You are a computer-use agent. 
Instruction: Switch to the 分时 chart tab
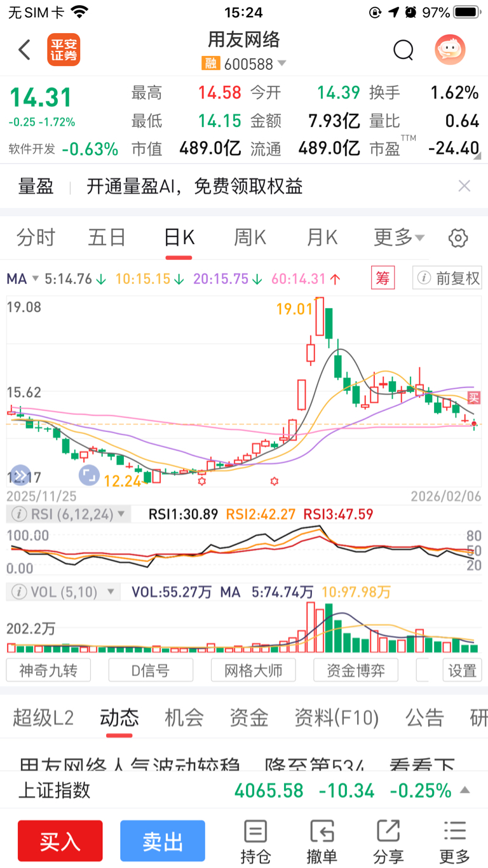pos(36,238)
